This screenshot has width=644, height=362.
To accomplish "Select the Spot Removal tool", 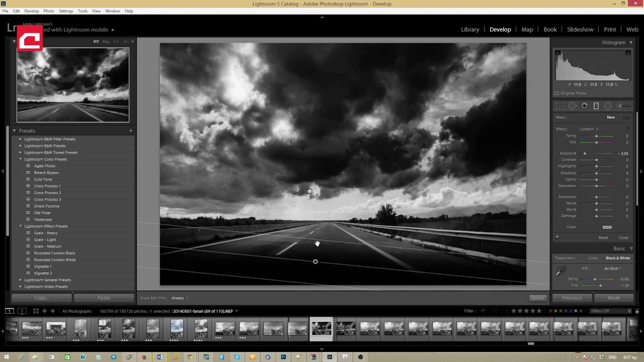I will pyautogui.click(x=573, y=106).
